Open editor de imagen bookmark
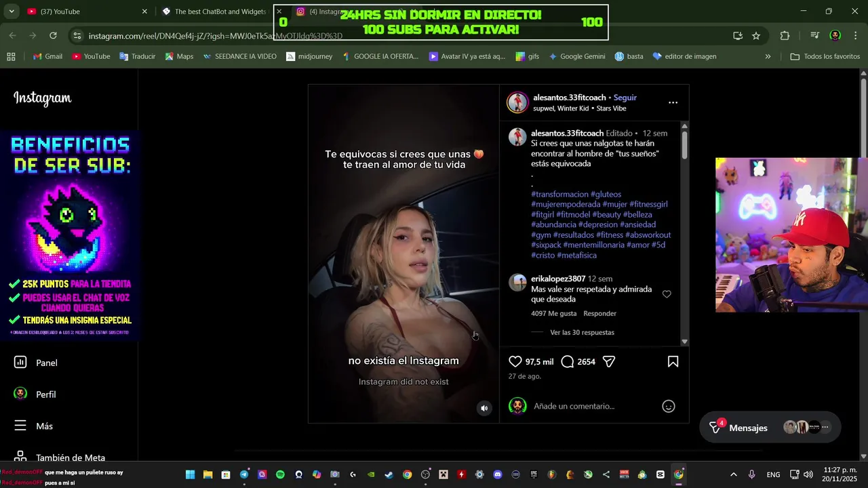The image size is (868, 488). [684, 56]
